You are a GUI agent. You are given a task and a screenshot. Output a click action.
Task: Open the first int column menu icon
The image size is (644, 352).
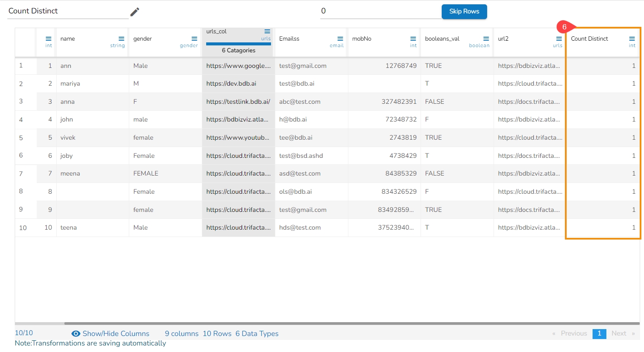(x=48, y=39)
